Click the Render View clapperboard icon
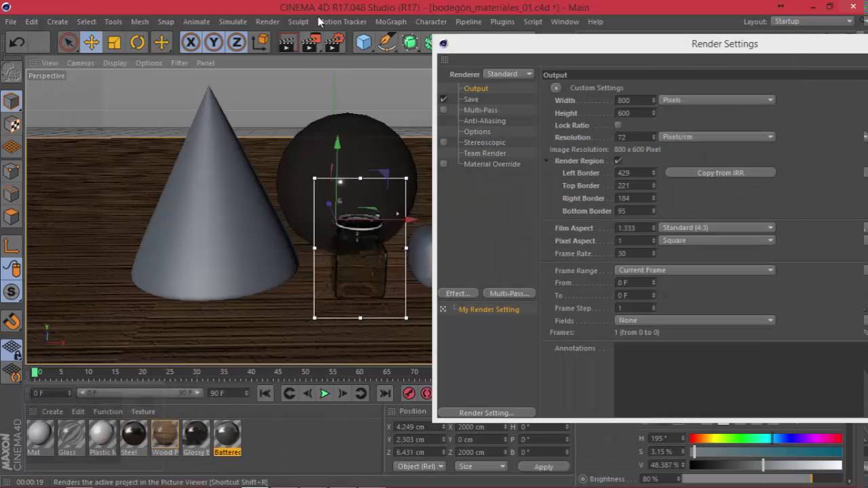 coord(287,43)
